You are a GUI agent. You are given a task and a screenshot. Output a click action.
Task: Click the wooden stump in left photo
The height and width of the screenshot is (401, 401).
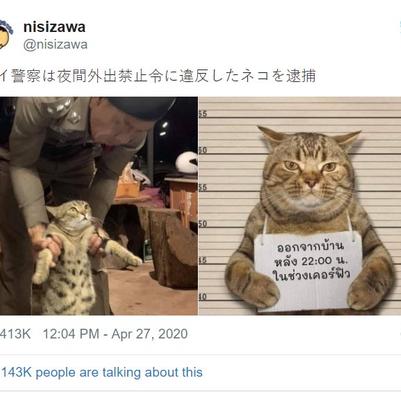pos(173,248)
